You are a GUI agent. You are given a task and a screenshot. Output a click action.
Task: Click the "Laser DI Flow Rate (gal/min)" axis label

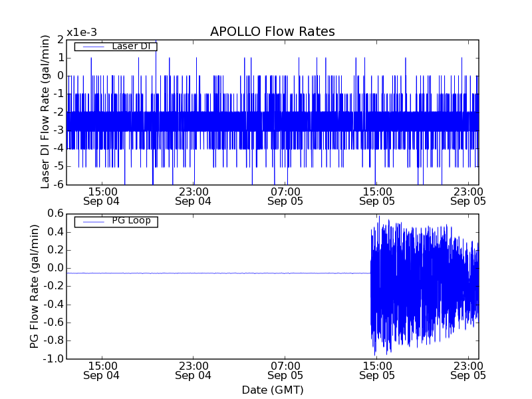click(x=45, y=112)
